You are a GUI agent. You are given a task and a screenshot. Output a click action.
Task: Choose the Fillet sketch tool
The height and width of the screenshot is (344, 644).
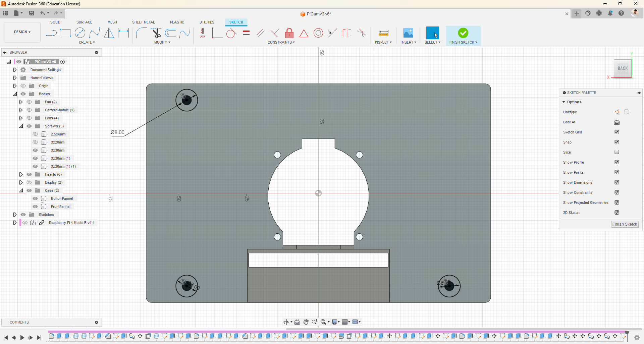tap(141, 33)
